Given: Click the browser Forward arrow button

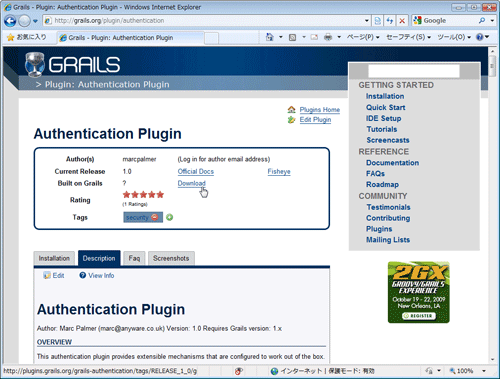Looking at the screenshot, I should [x=24, y=21].
